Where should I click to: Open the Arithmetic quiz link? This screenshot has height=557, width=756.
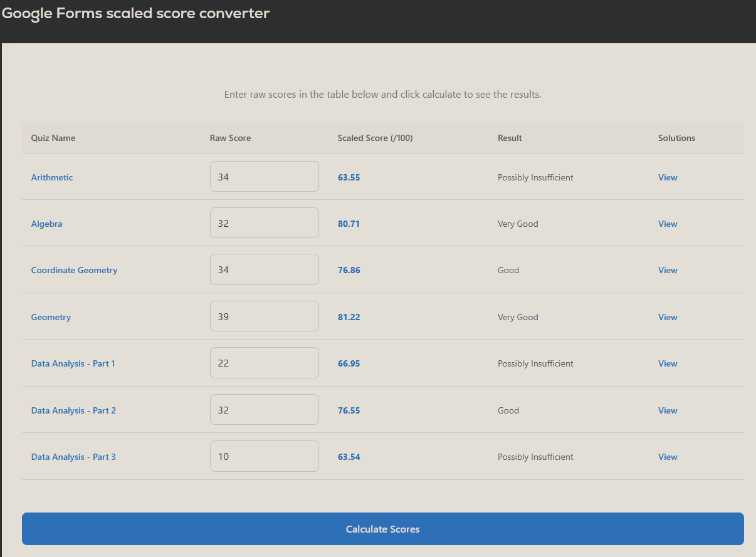52,177
